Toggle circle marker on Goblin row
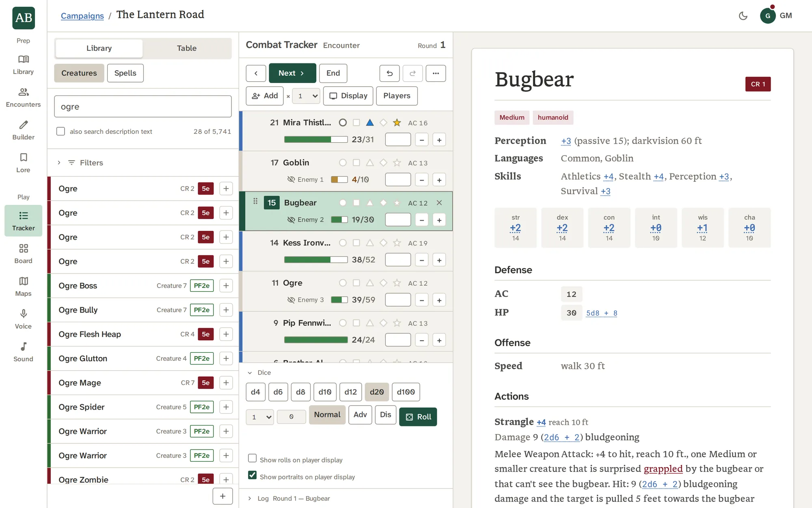 pos(343,163)
